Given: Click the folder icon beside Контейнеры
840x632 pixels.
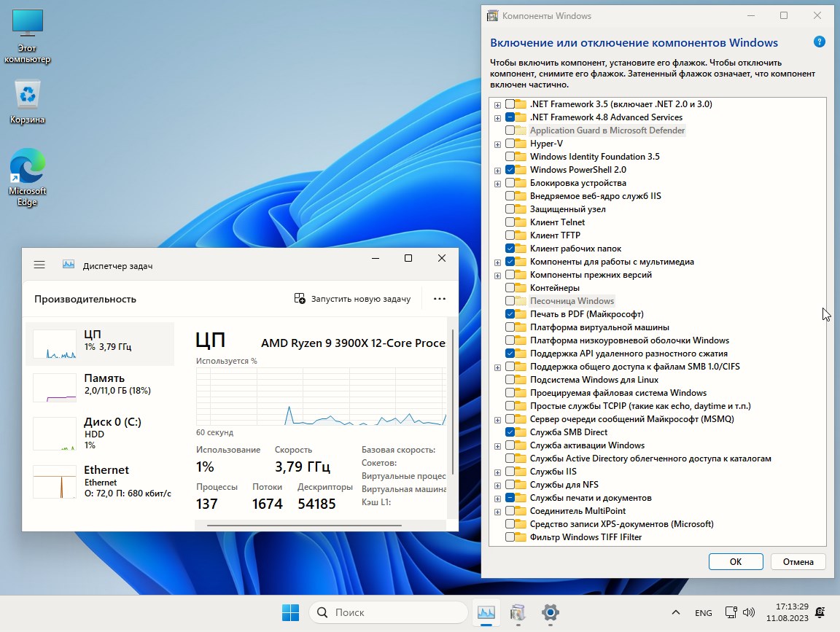Looking at the screenshot, I should pyautogui.click(x=520, y=288).
